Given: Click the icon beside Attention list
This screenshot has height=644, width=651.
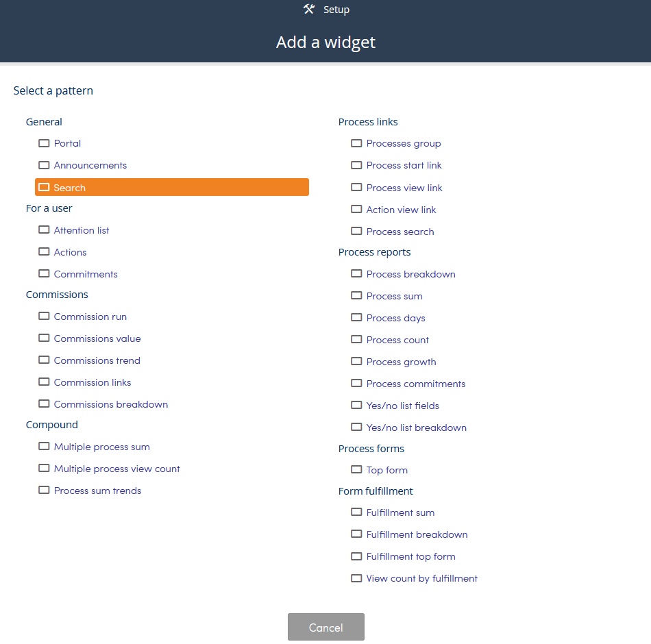Looking at the screenshot, I should 44,230.
